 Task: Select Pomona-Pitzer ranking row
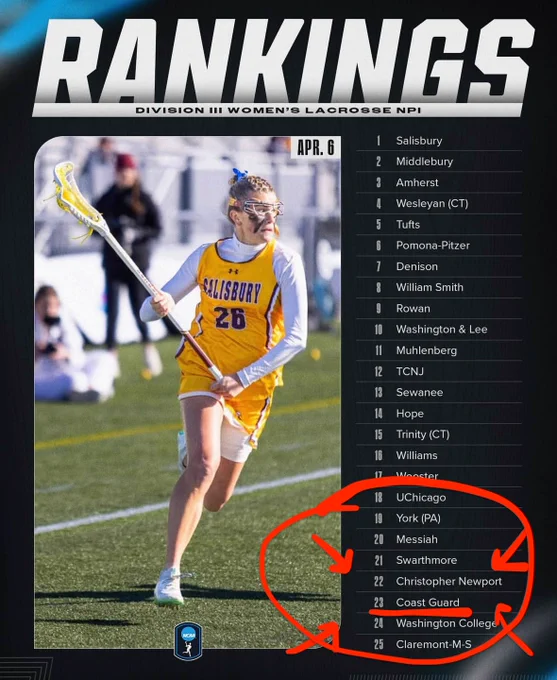pos(439,245)
